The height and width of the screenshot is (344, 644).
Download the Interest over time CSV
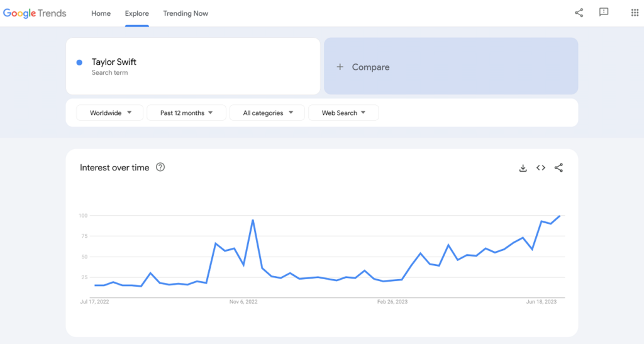click(x=523, y=168)
